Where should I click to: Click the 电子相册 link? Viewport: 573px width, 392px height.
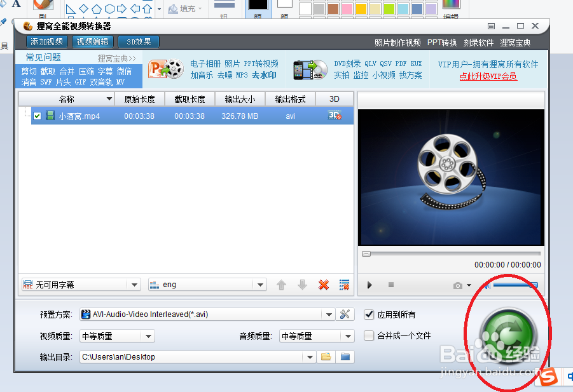click(205, 64)
